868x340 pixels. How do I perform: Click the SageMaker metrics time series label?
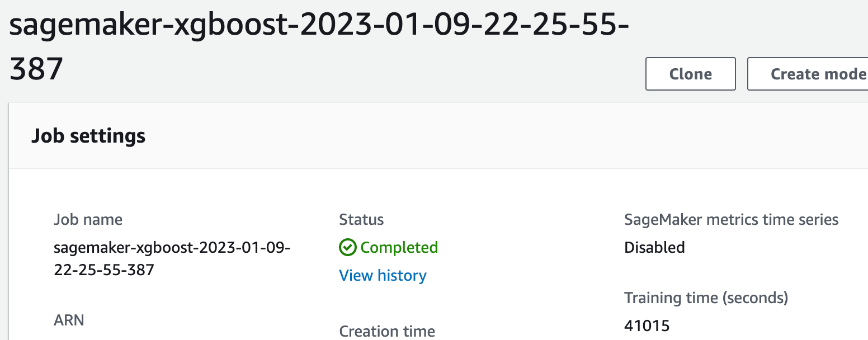click(731, 219)
